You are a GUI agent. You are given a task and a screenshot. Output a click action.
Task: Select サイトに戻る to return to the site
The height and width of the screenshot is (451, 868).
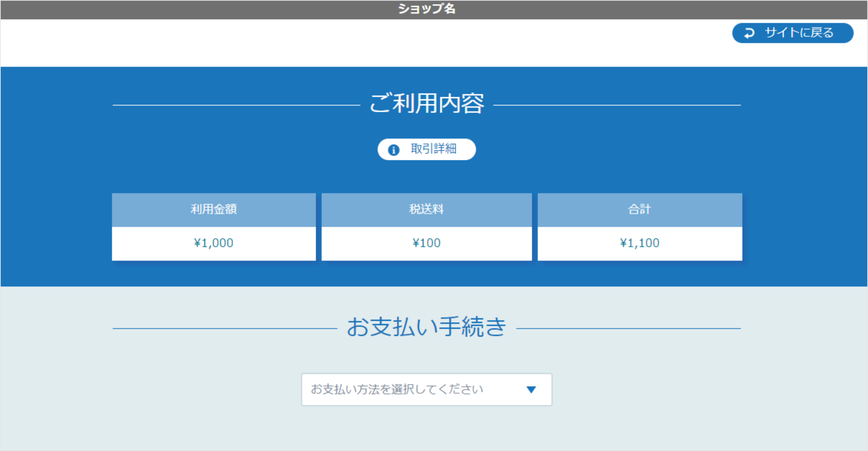(792, 33)
